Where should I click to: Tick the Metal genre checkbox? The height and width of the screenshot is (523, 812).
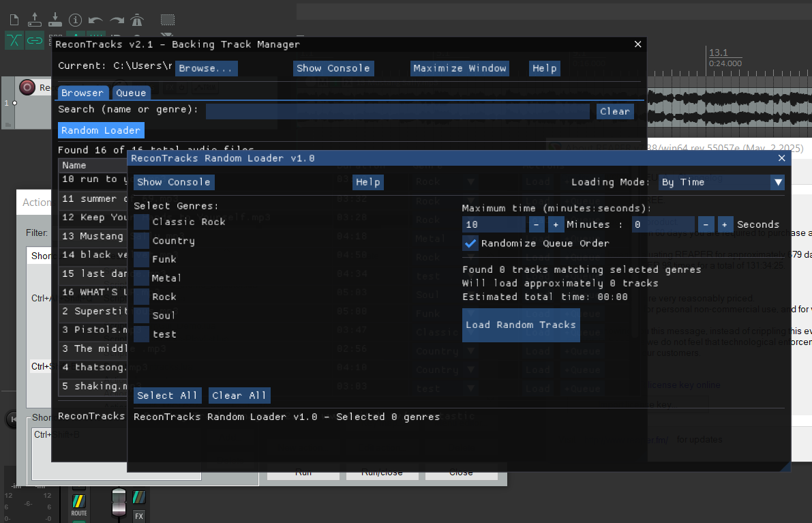pos(141,278)
